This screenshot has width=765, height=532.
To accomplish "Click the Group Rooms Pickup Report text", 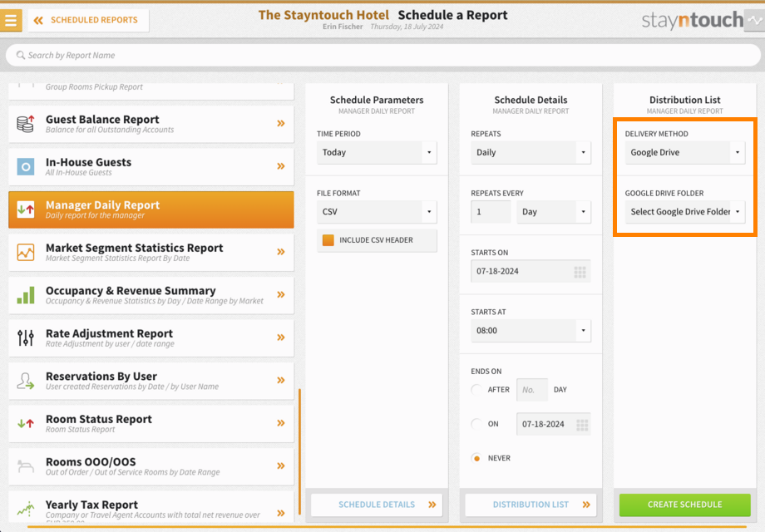I will click(94, 86).
